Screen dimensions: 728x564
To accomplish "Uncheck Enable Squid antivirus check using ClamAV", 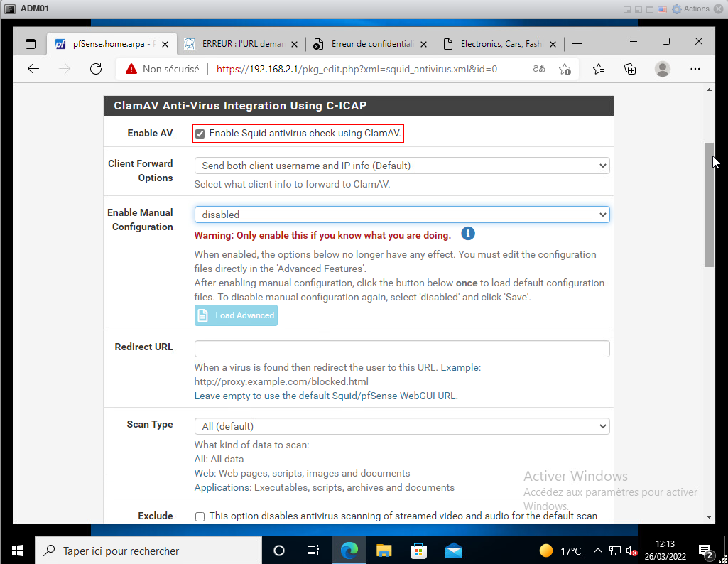I will click(200, 134).
